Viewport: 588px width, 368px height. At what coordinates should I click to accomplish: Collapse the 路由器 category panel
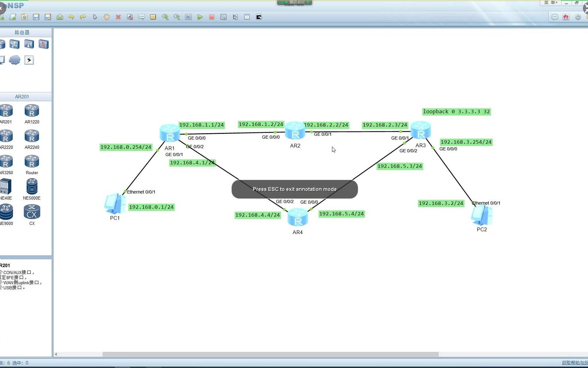[x=22, y=32]
